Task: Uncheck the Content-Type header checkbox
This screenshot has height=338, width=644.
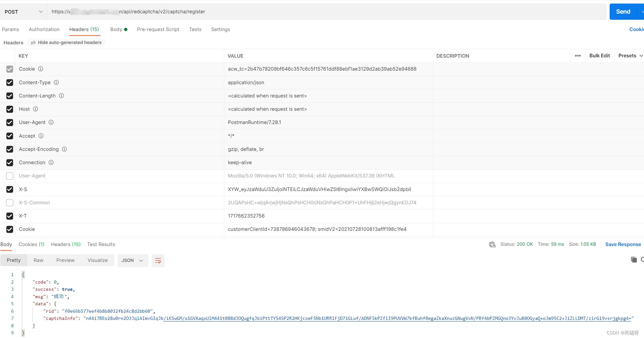Action: [10, 83]
